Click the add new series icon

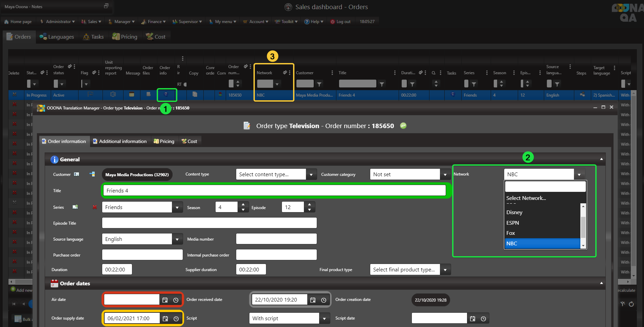[x=75, y=207]
